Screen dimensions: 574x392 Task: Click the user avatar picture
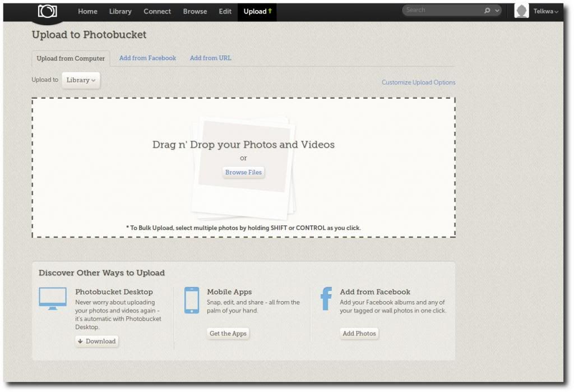[x=521, y=11]
